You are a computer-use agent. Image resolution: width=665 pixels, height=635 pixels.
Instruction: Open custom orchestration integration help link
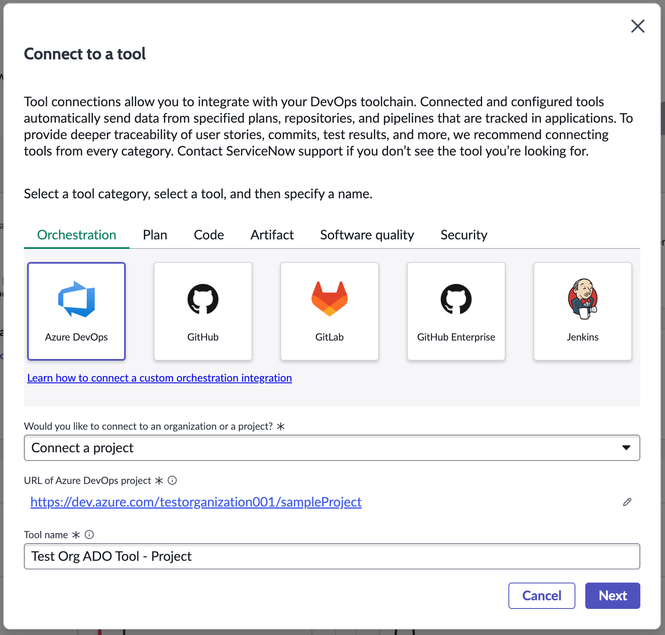click(159, 378)
